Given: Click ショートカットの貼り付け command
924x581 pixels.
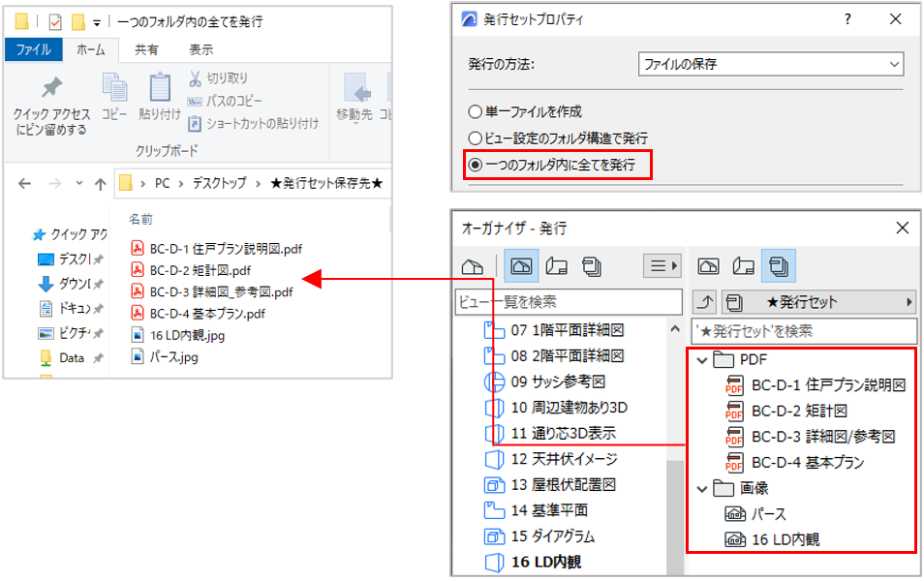Looking at the screenshot, I should (254, 124).
